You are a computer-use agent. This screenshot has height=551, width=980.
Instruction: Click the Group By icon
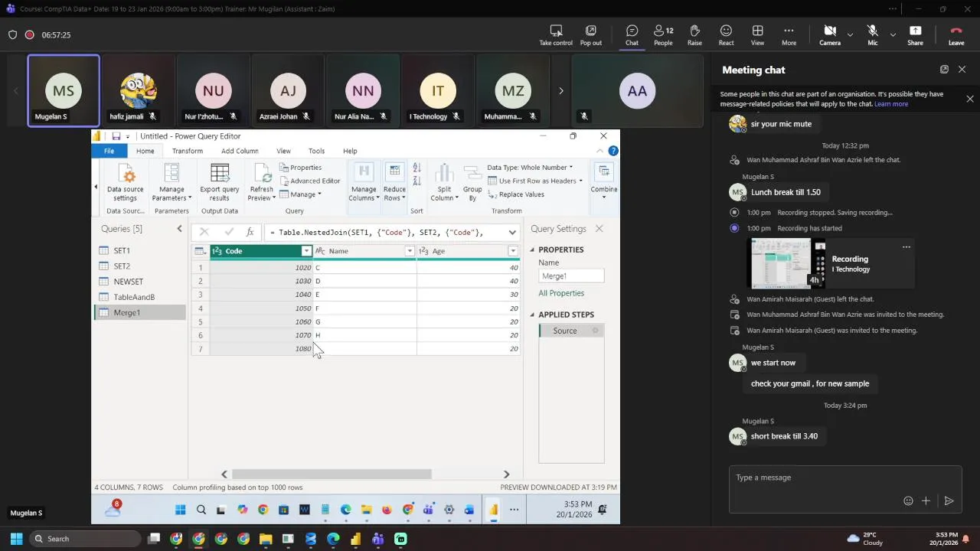472,173
